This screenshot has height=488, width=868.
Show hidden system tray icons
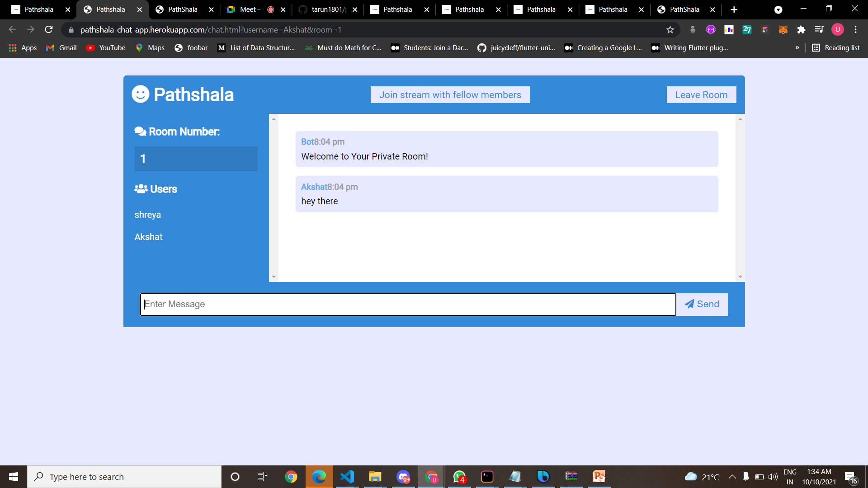[x=732, y=477]
